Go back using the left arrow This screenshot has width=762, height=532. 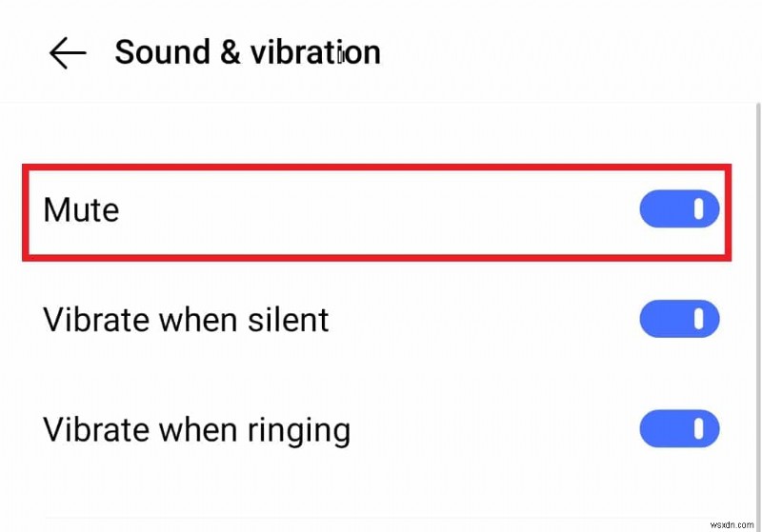68,53
